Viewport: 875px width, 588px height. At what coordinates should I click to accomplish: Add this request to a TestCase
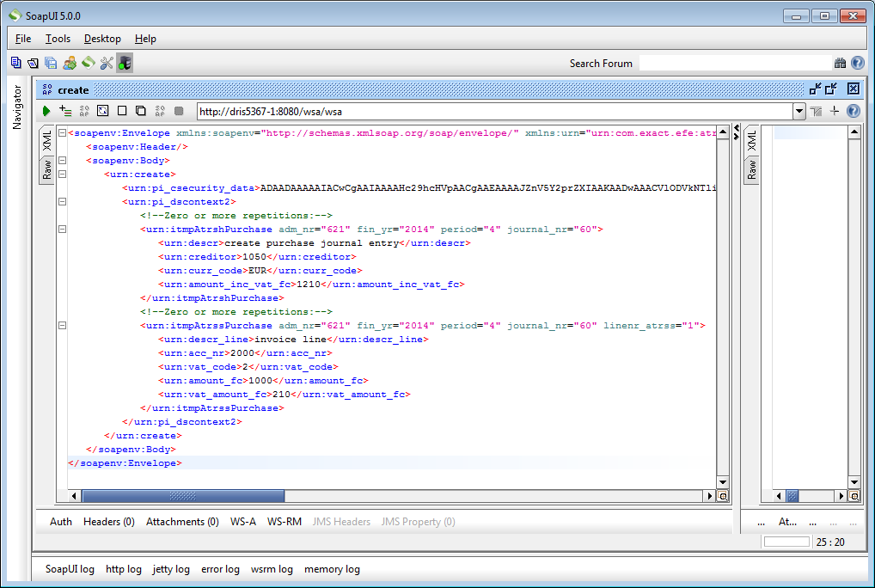click(x=65, y=111)
